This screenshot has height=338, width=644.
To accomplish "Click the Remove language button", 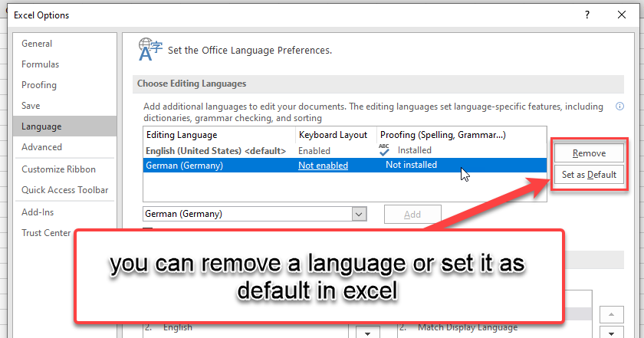I will tap(589, 153).
